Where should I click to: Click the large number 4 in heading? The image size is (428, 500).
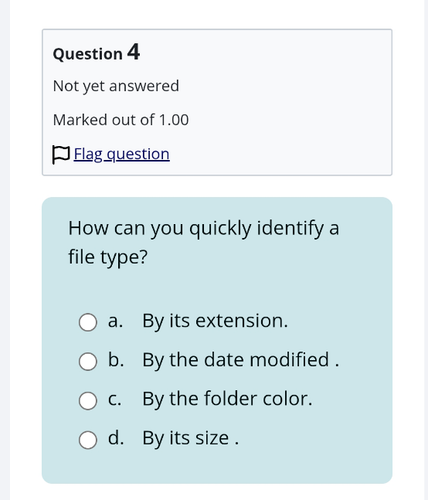click(x=133, y=52)
